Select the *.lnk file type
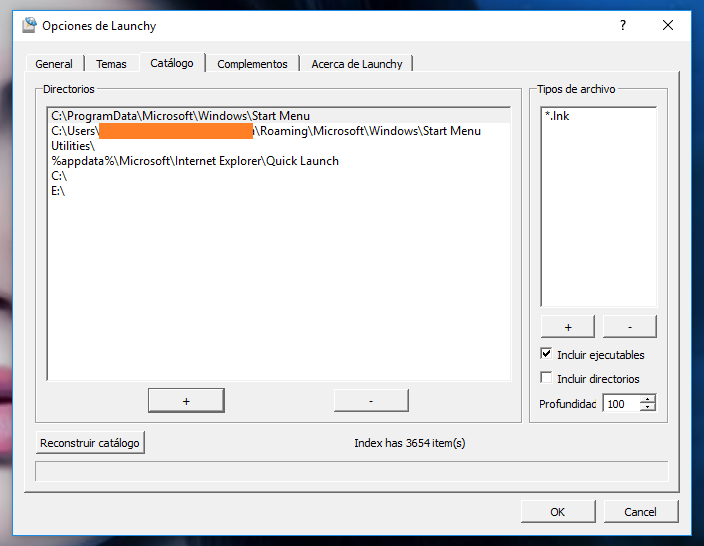The width and height of the screenshot is (704, 546). (x=598, y=116)
